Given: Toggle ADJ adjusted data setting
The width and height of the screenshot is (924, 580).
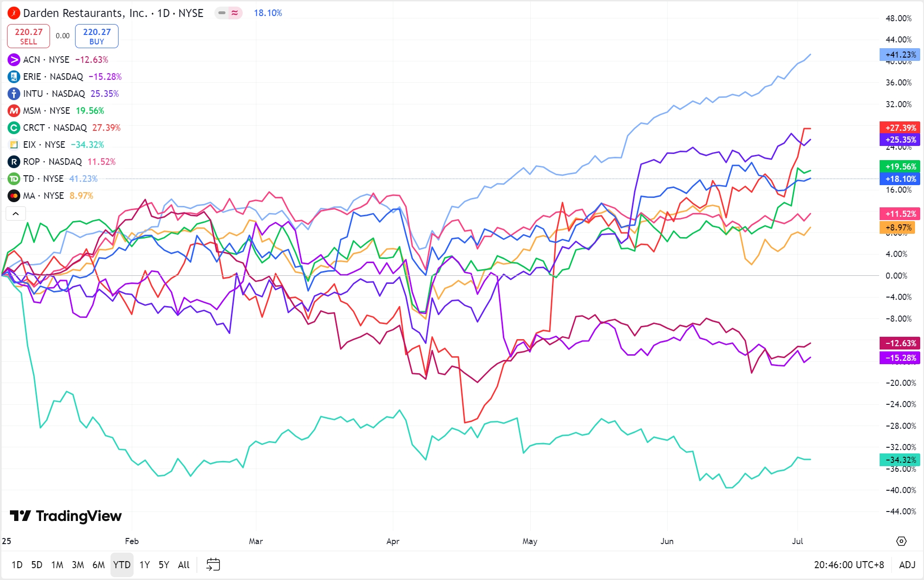Looking at the screenshot, I should click(x=907, y=565).
